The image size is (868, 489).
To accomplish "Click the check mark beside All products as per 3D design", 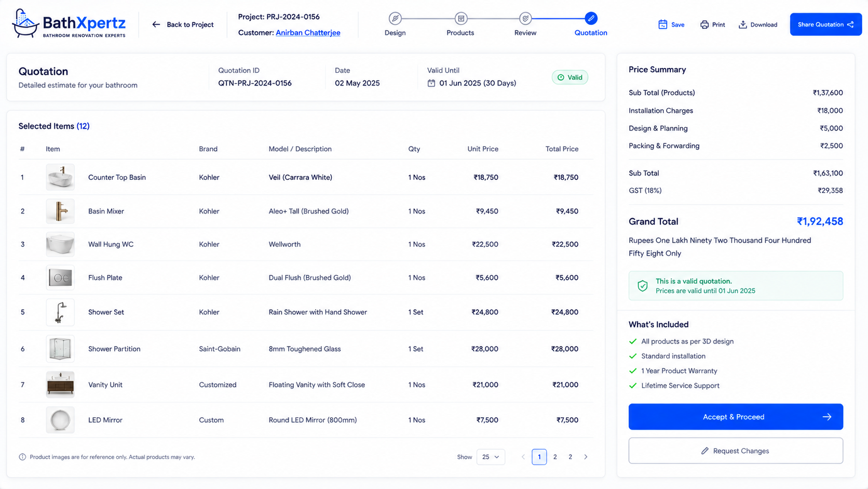I will tap(632, 341).
